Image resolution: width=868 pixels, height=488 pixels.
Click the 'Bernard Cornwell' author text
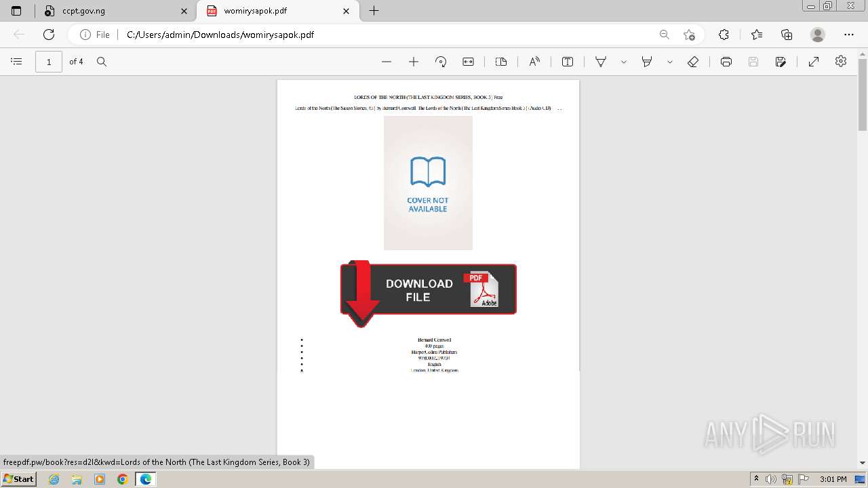click(434, 340)
